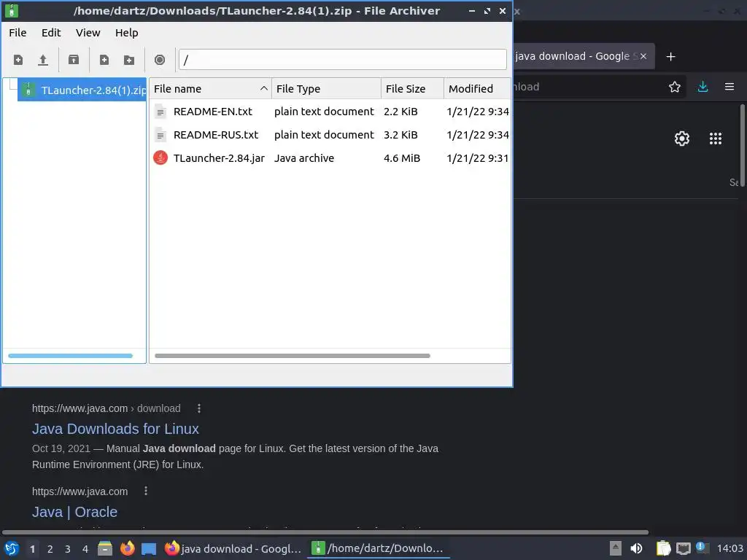
Task: Switch to virtual desktop 2
Action: click(x=50, y=549)
